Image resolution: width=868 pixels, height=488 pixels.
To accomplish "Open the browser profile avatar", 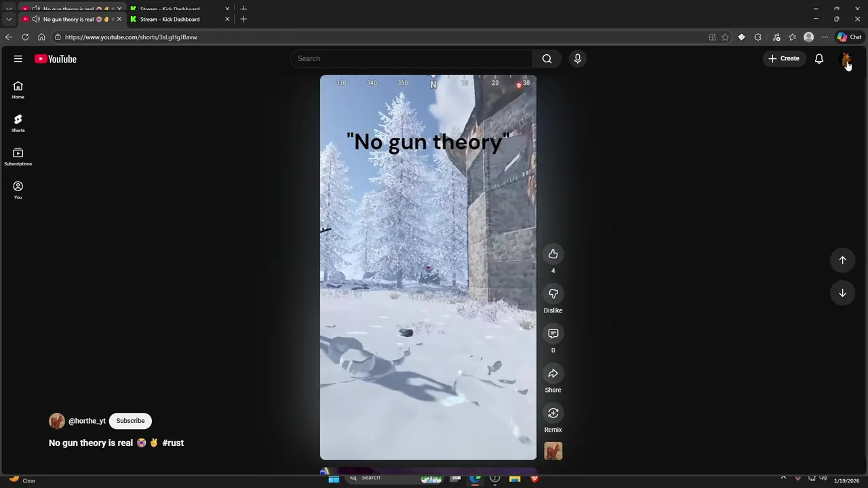I will pos(808,37).
